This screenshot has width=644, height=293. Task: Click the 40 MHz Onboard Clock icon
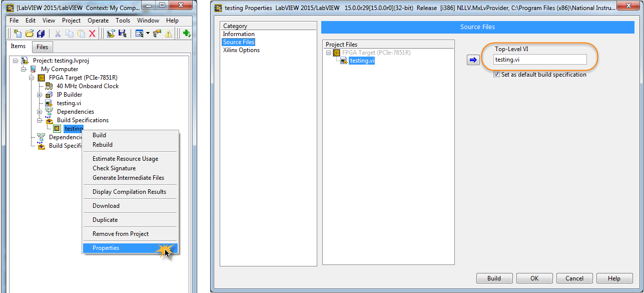point(49,86)
